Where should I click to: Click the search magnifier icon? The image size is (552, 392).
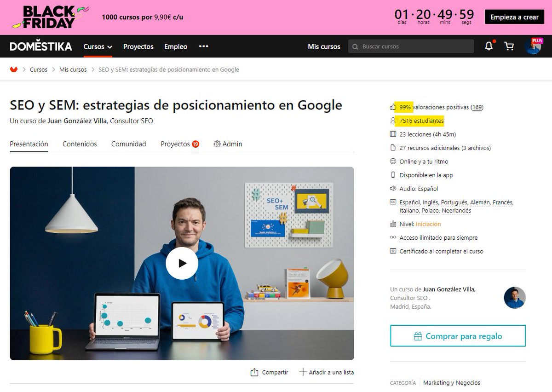pyautogui.click(x=355, y=46)
